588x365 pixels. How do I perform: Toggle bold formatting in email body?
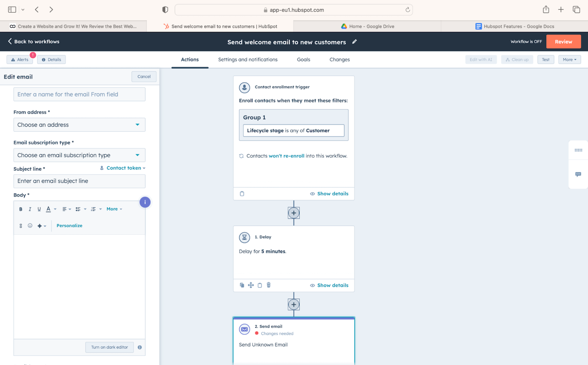pos(21,209)
